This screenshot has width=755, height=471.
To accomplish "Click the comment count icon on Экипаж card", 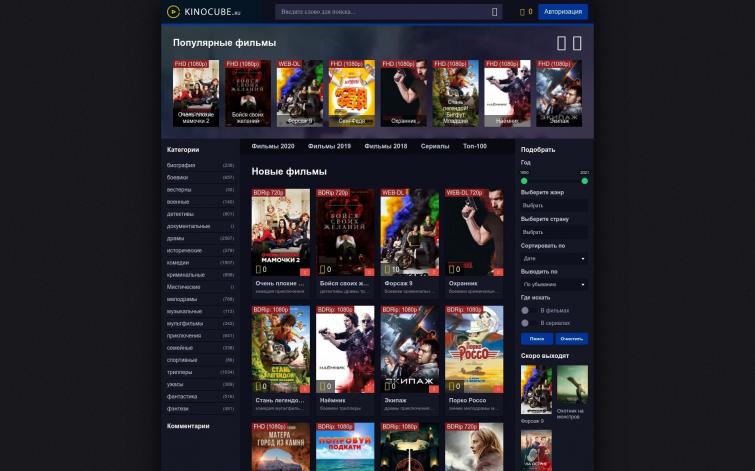I will coord(387,386).
